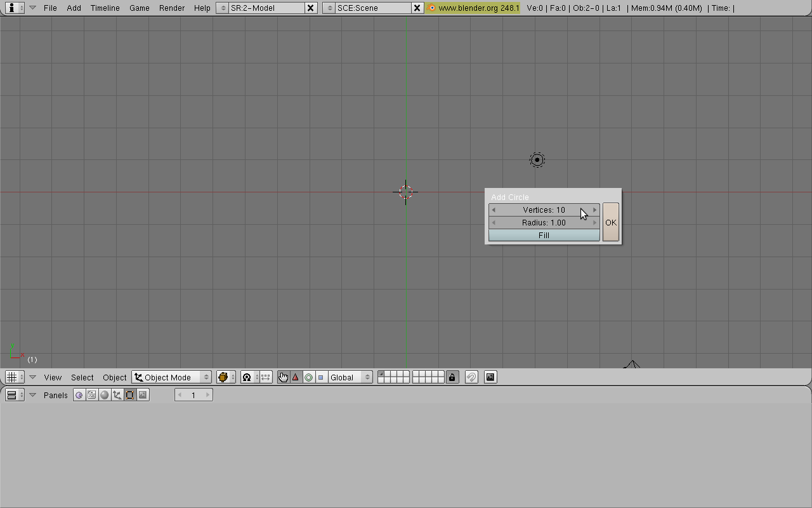Switch to Shading context sphere icon
Image resolution: width=812 pixels, height=508 pixels.
coord(105,395)
